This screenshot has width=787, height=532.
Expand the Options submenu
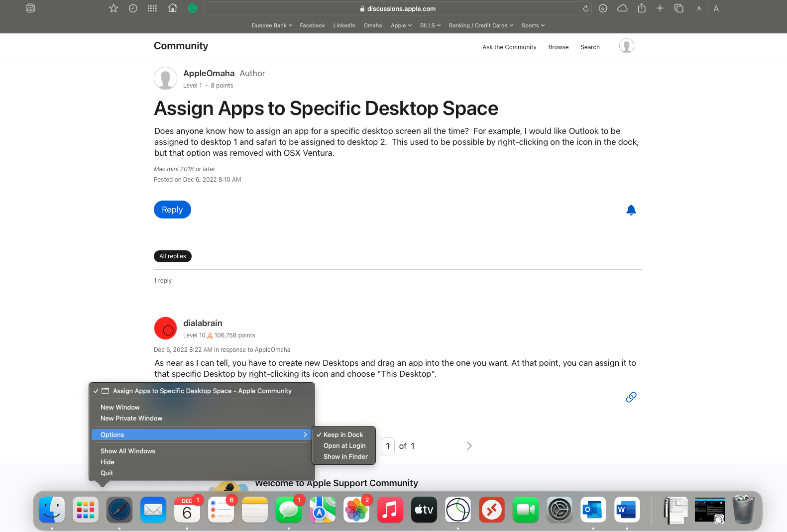pos(202,435)
